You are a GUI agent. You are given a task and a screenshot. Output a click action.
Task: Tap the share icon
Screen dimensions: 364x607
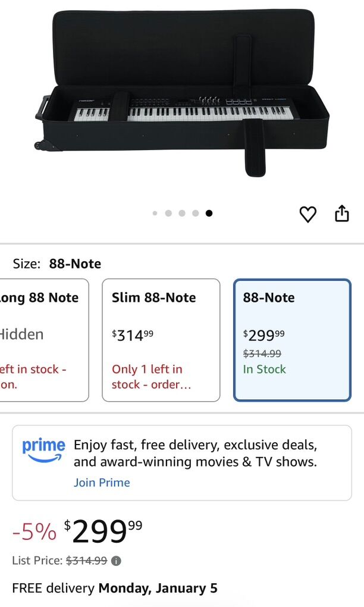click(x=341, y=213)
